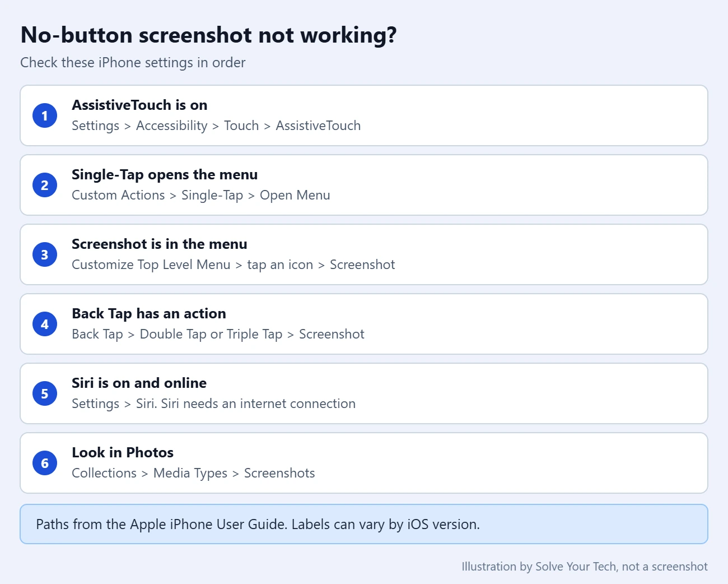Click the note "Paths from the Apple iPhone User Guide"
Viewport: 728px width, 584px height.
pos(161,524)
